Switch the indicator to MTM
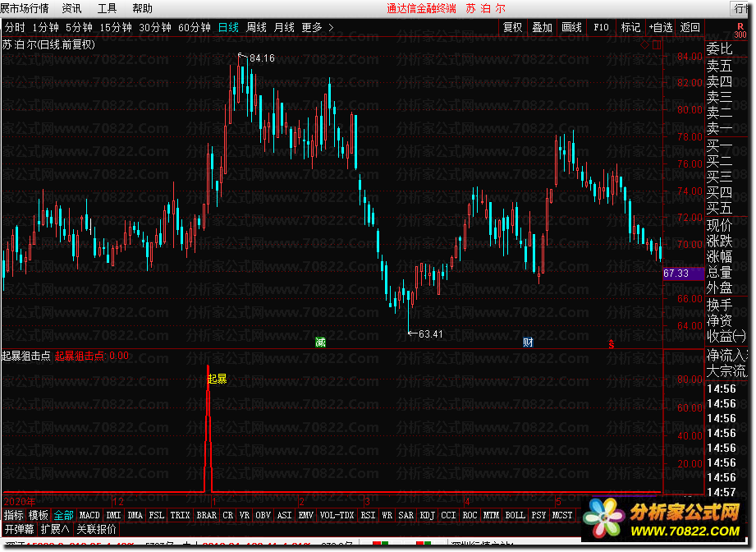The image size is (756, 552). click(x=492, y=515)
